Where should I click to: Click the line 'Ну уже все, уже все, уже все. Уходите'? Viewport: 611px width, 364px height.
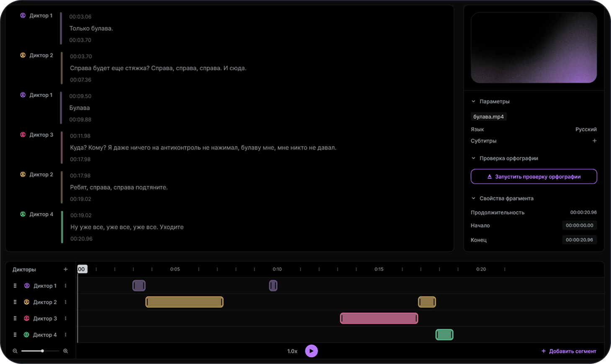[x=127, y=227]
